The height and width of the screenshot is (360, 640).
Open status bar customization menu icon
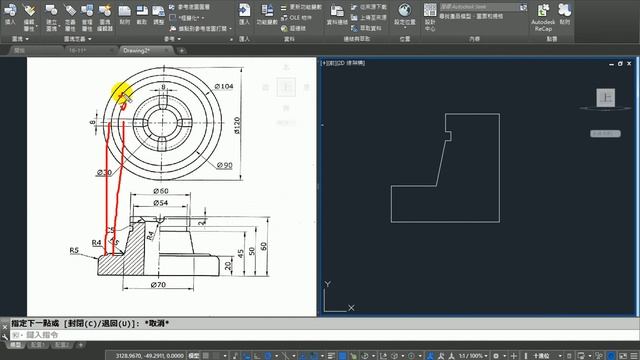pyautogui.click(x=634, y=356)
